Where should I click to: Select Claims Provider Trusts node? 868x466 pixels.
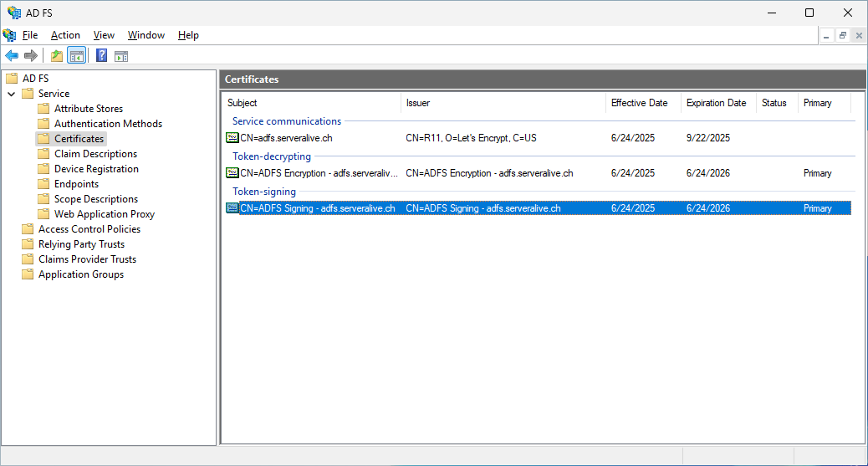pyautogui.click(x=87, y=259)
